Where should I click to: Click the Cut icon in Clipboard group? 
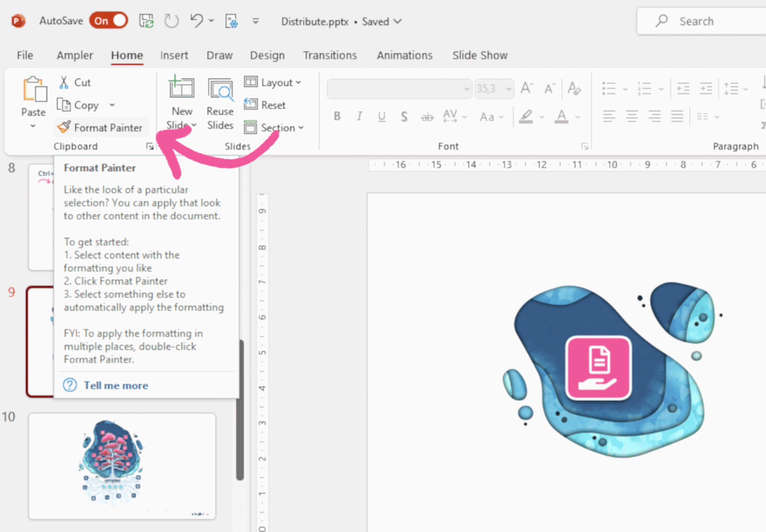click(x=64, y=81)
